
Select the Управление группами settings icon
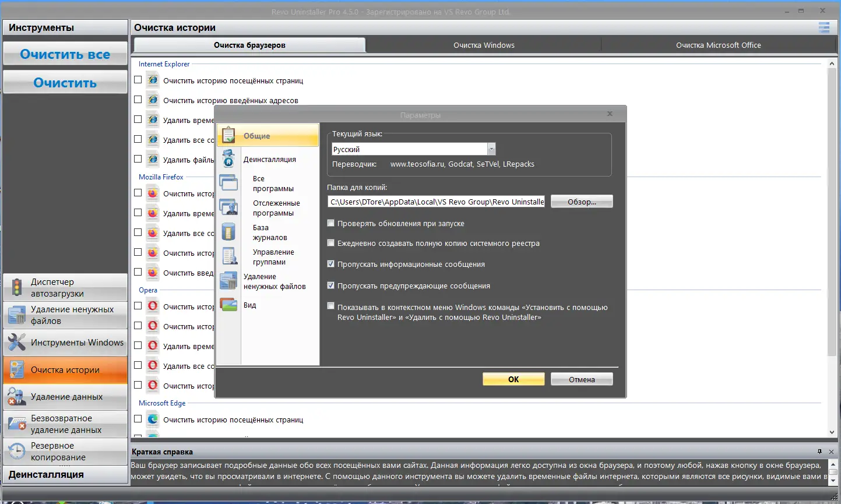coord(228,256)
